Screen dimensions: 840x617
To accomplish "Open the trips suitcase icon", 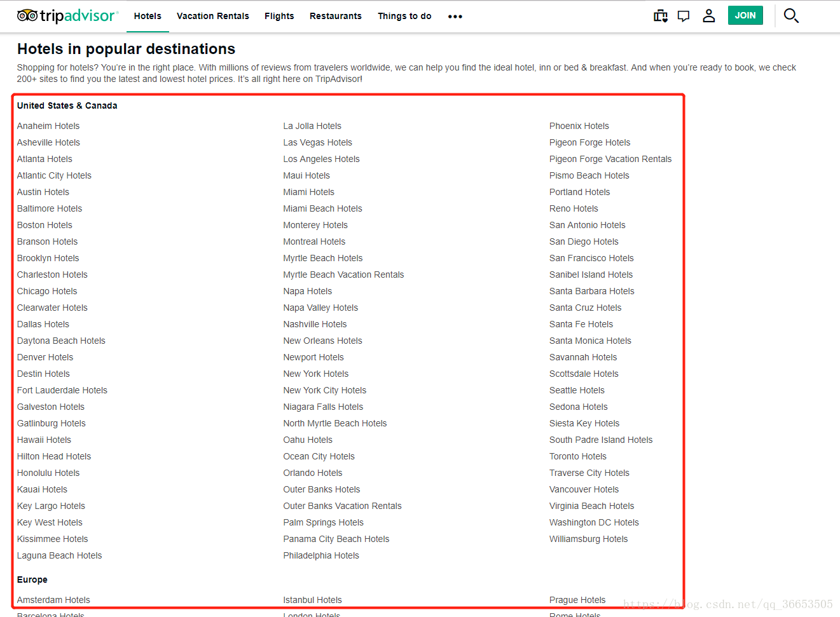I will pyautogui.click(x=661, y=16).
